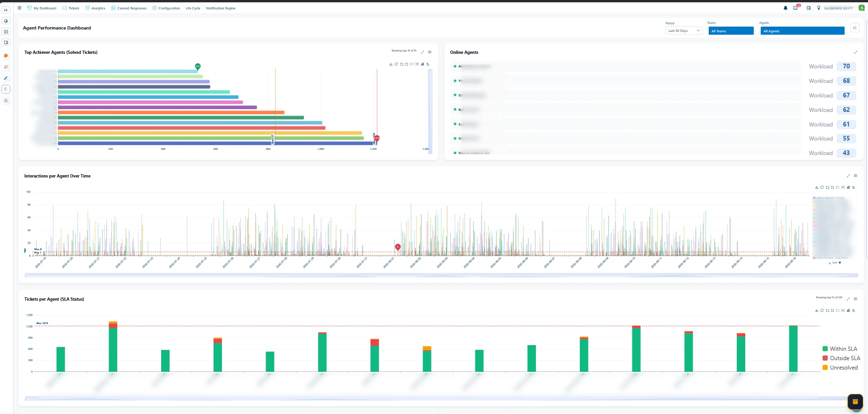Click the calendar clock icon in top bar

point(809,8)
